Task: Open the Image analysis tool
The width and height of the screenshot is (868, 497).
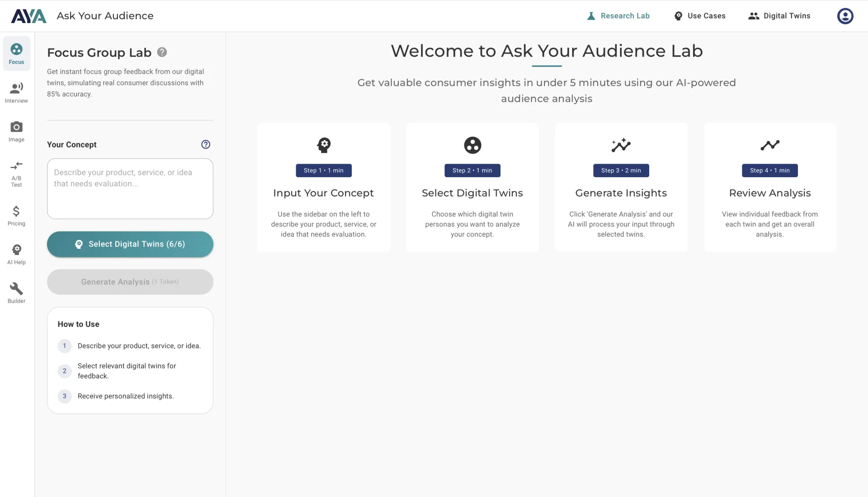Action: [16, 132]
